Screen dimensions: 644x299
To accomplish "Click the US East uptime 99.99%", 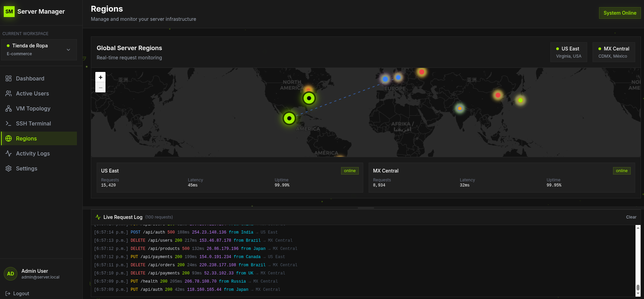I will [282, 185].
